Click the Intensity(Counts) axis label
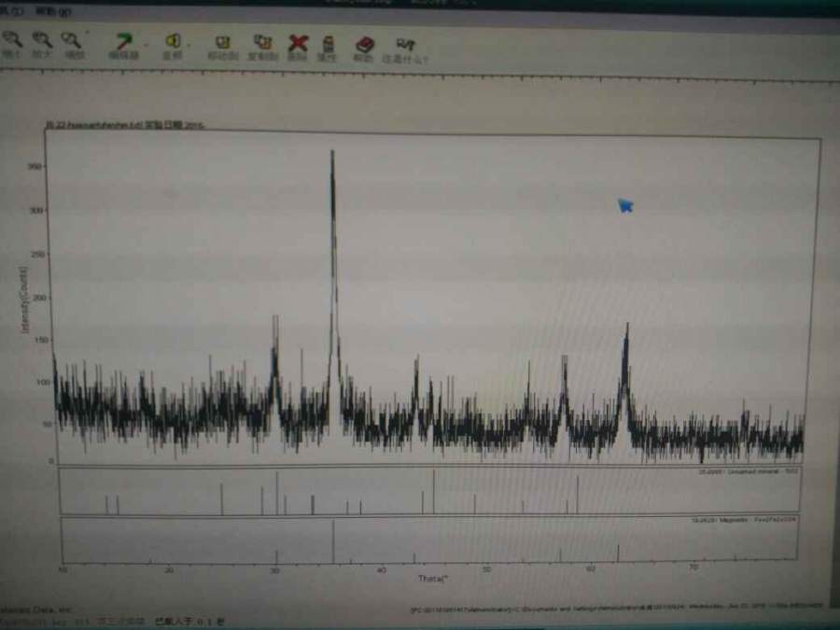This screenshot has height=630, width=840. (x=24, y=300)
